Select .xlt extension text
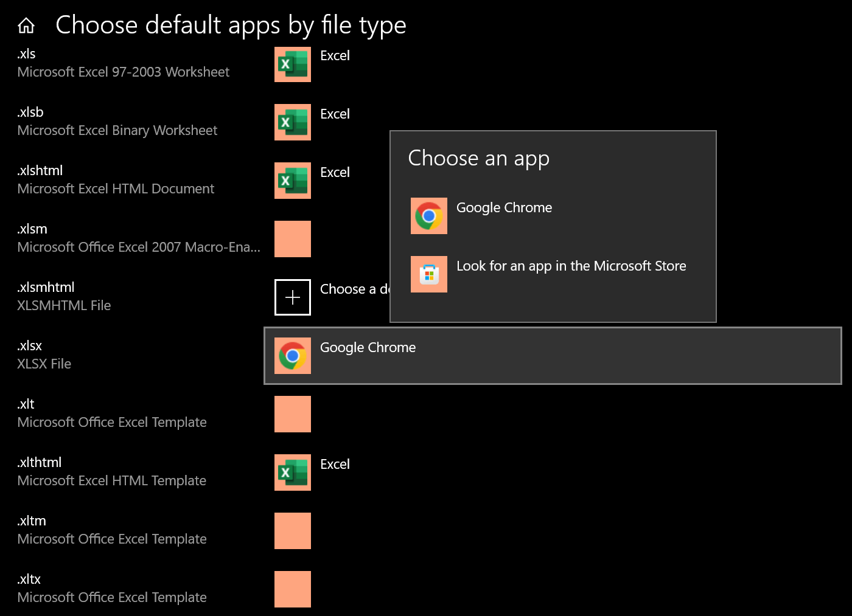The height and width of the screenshot is (616, 852). click(x=26, y=404)
